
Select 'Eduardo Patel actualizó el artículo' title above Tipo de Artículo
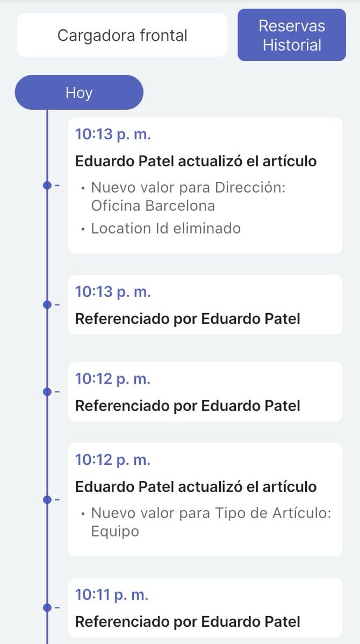tap(196, 486)
